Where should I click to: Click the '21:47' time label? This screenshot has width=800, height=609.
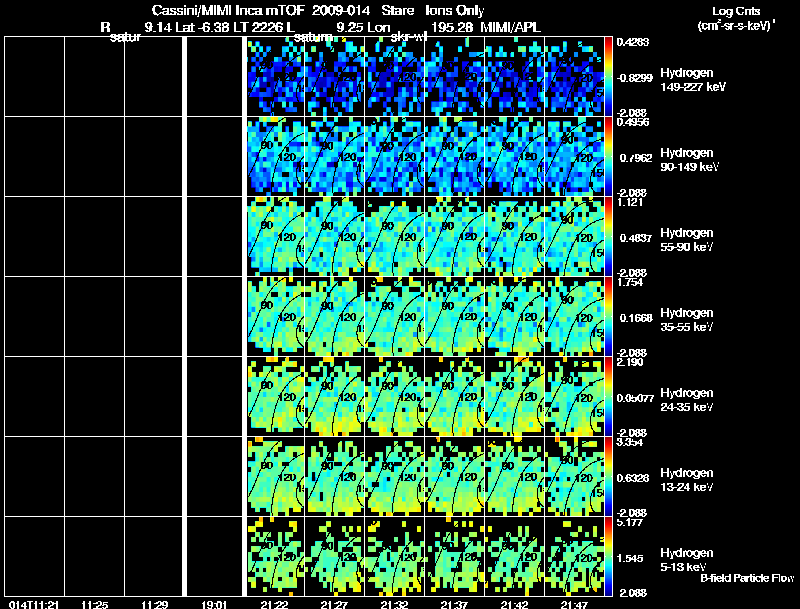(574, 604)
